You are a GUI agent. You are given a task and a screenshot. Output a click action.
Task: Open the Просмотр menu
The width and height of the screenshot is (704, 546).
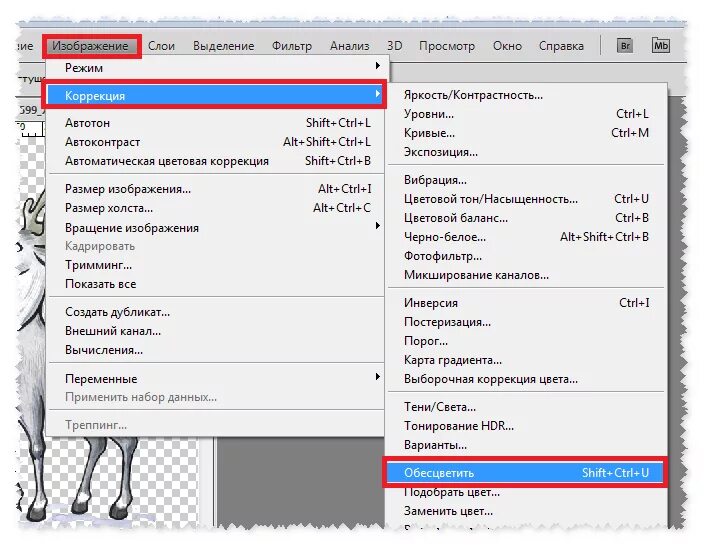coord(447,46)
